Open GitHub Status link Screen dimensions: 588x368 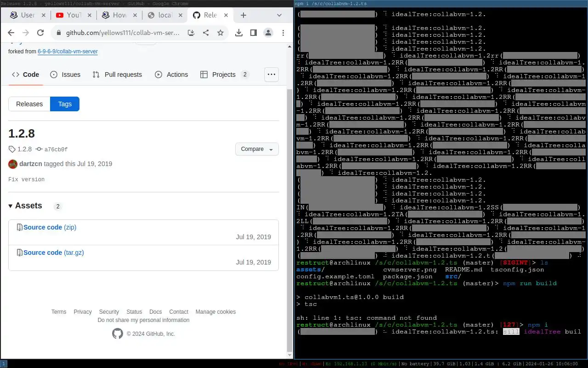(x=134, y=312)
